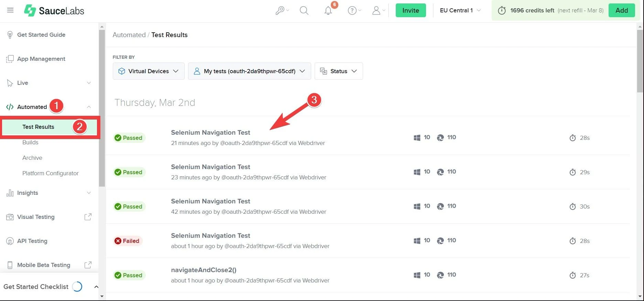Click the Live cursor icon

[x=10, y=83]
